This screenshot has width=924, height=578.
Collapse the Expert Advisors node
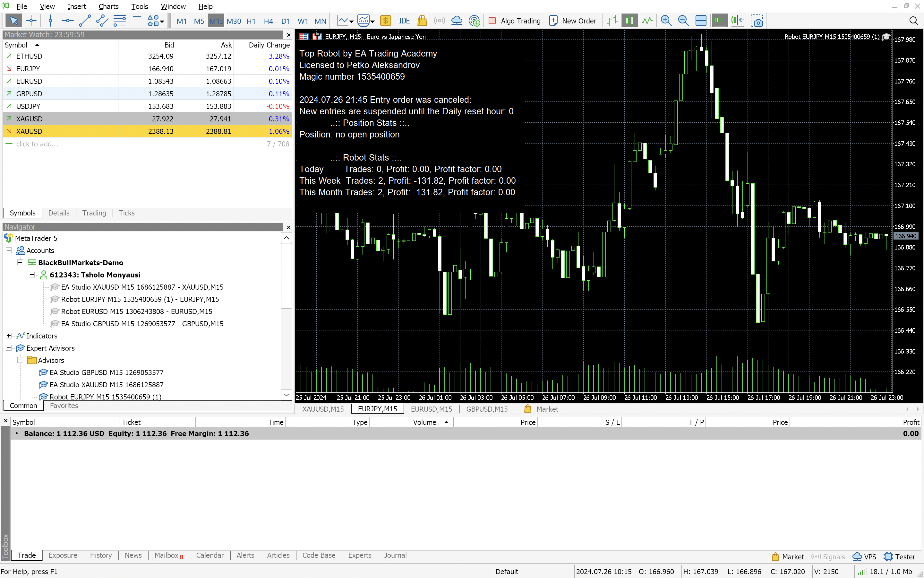(x=8, y=348)
